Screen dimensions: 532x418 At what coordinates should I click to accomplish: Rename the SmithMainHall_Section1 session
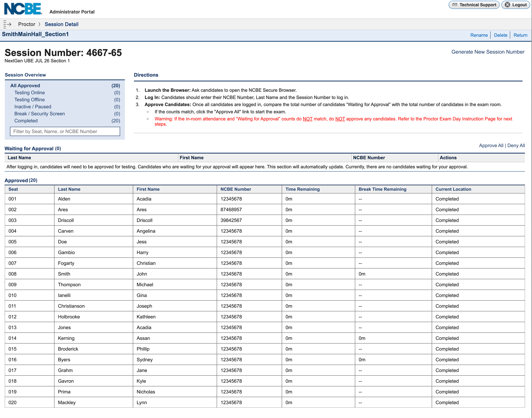pos(479,35)
